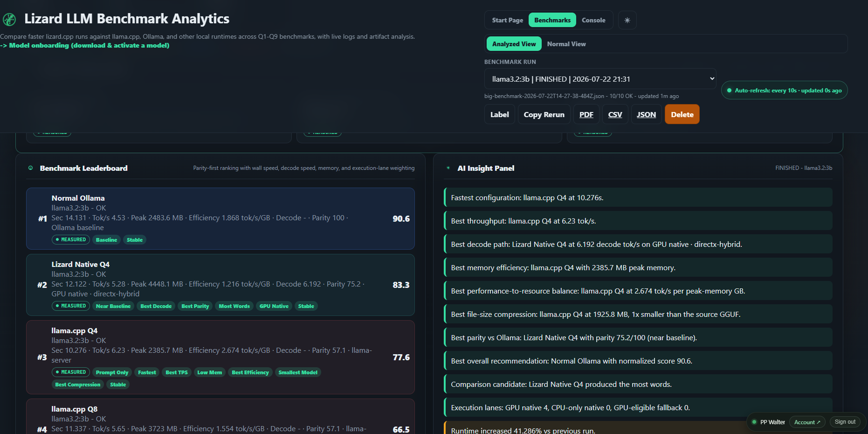Select the llama.cpp Q4 leaderboard card

click(220, 357)
